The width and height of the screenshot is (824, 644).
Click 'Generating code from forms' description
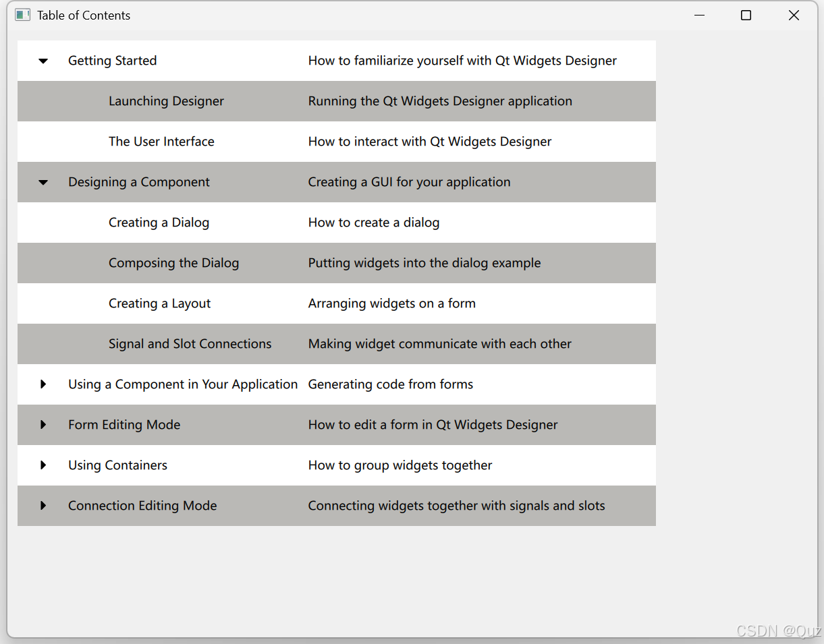(391, 384)
